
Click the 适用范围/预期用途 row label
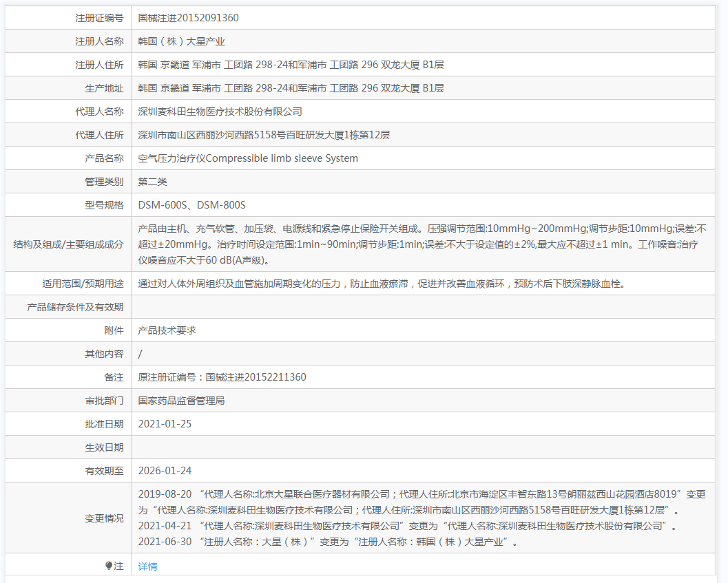pos(83,284)
